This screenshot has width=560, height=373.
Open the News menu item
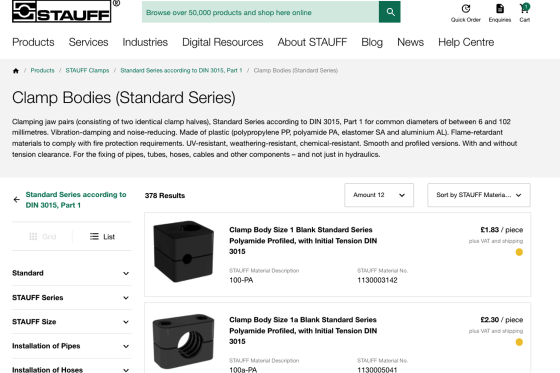410,42
